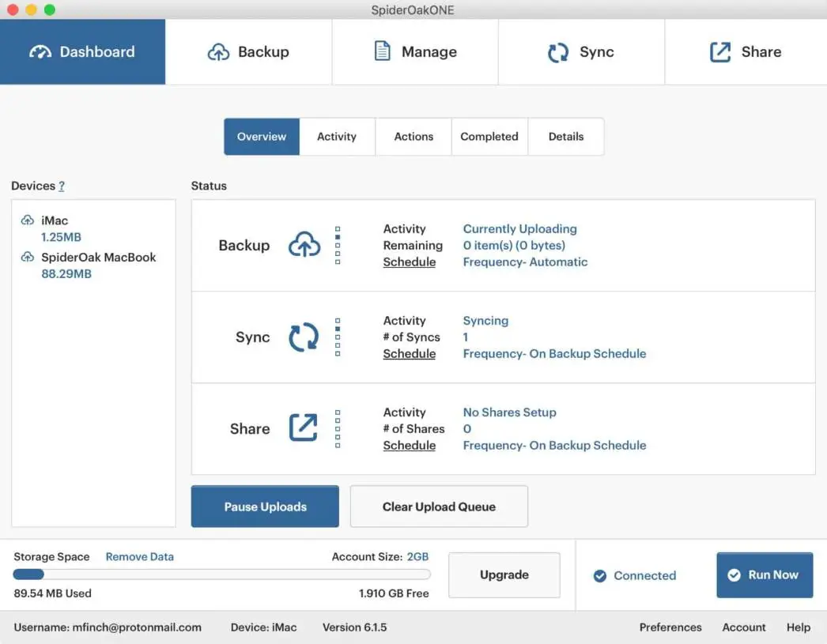The image size is (827, 644).
Task: Click the 89.54 MB Used label
Action: coord(53,593)
